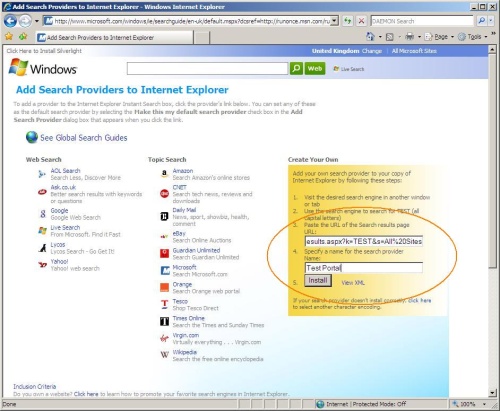Click the green Web button
The width and height of the screenshot is (500, 411).
point(315,69)
